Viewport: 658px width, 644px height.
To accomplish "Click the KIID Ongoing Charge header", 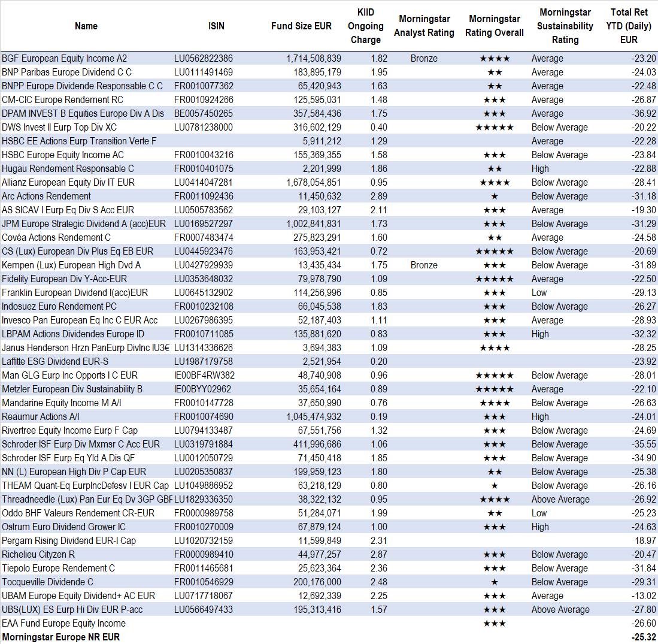I will (365, 26).
